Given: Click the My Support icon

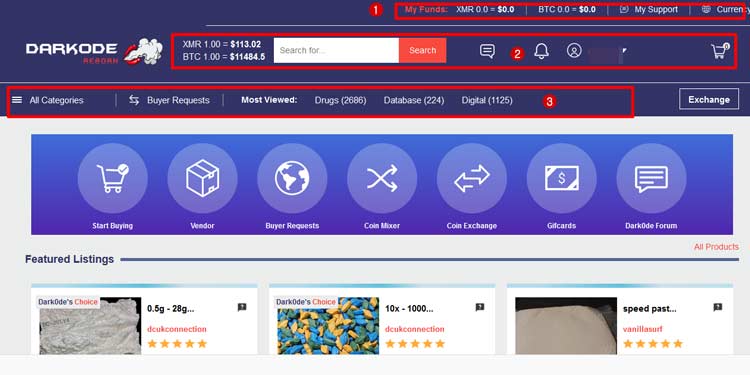Looking at the screenshot, I should (x=624, y=9).
